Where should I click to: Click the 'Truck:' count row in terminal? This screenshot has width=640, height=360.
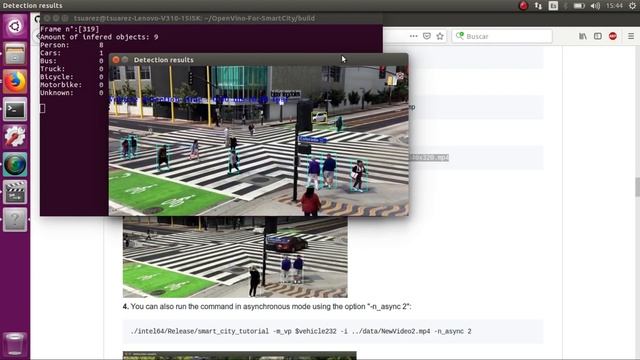click(72, 69)
